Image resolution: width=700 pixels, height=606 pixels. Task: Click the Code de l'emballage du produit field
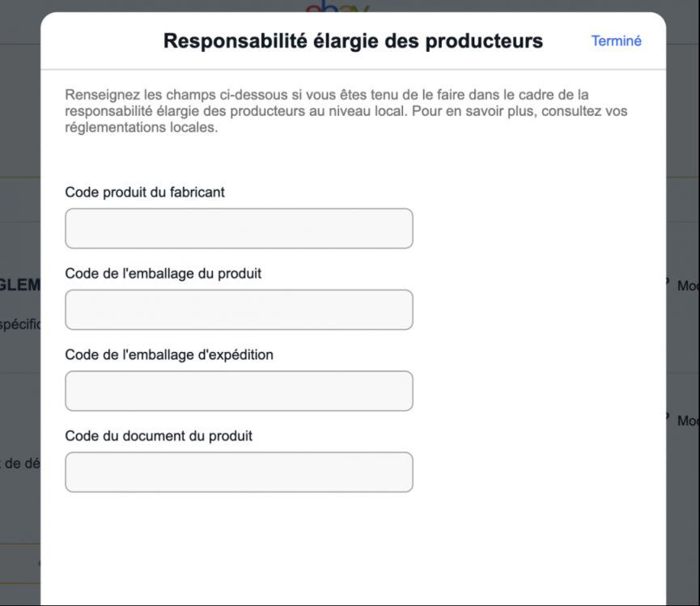click(x=239, y=309)
